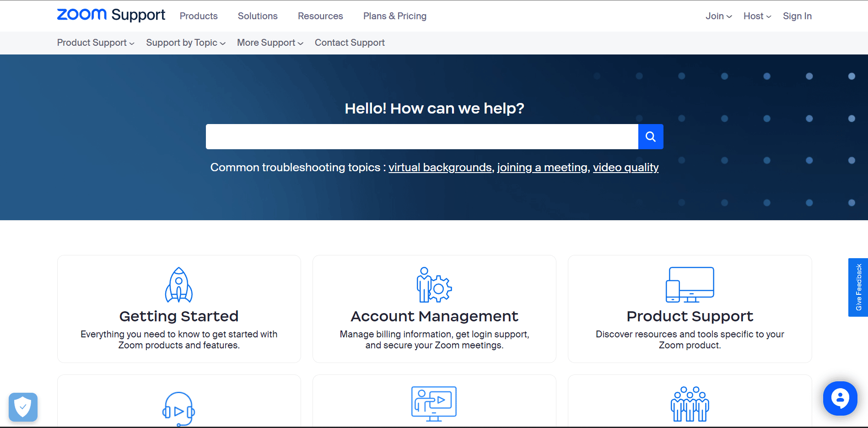Click 'Manage billing information' description text
The width and height of the screenshot is (868, 428).
point(434,340)
